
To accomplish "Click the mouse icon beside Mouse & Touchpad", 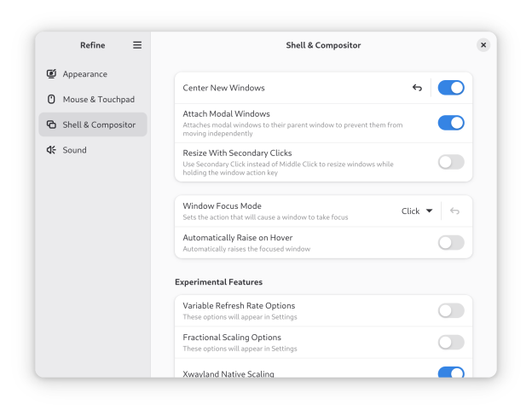I will (51, 99).
